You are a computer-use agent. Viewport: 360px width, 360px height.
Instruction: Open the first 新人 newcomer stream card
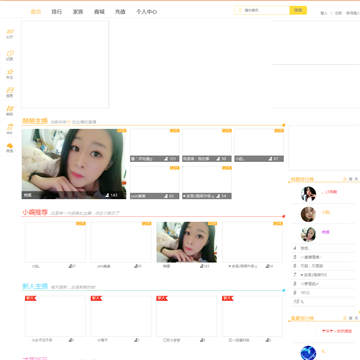[x=55, y=316]
